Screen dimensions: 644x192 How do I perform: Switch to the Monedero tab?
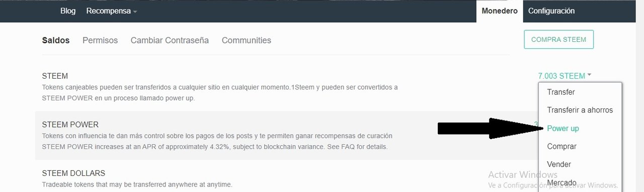click(500, 11)
